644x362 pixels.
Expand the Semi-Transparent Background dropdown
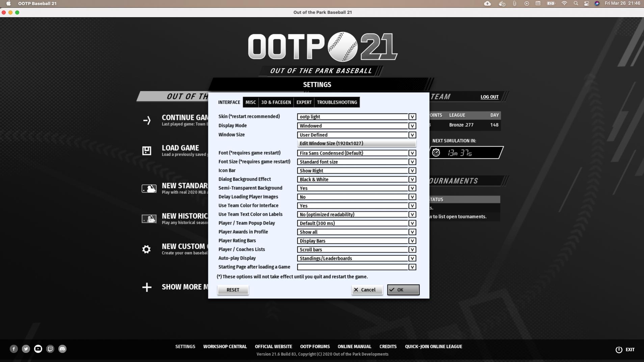[412, 188]
